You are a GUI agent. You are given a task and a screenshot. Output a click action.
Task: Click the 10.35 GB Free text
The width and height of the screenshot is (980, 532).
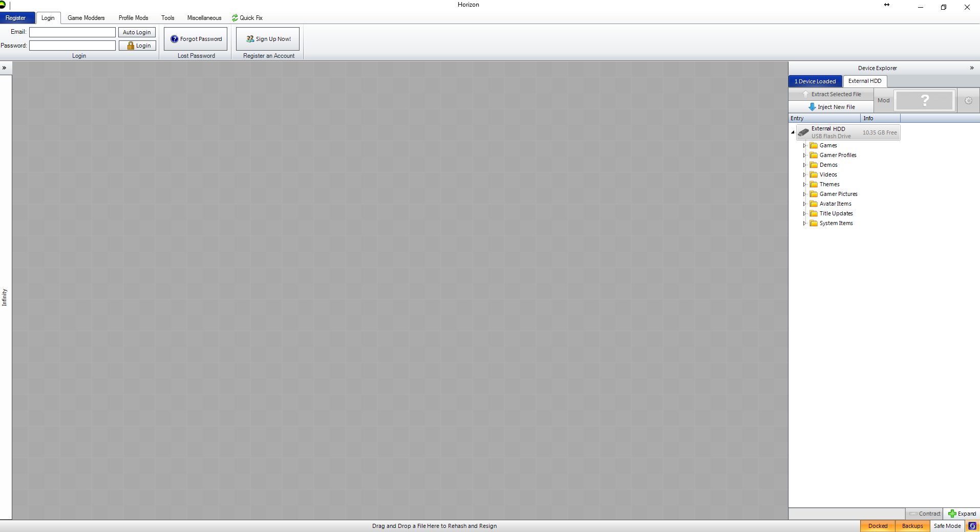pyautogui.click(x=880, y=132)
